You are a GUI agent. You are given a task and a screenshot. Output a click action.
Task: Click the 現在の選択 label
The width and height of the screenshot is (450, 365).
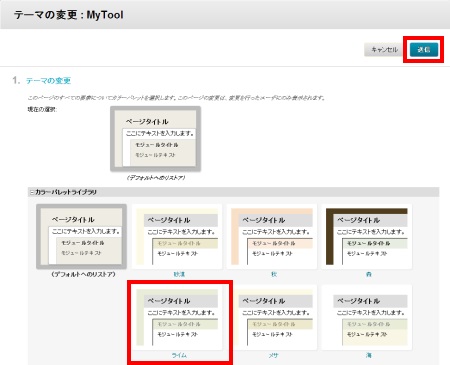coord(42,109)
